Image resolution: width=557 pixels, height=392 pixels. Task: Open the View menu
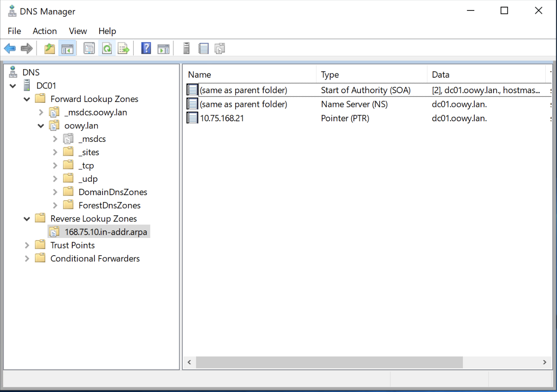78,31
